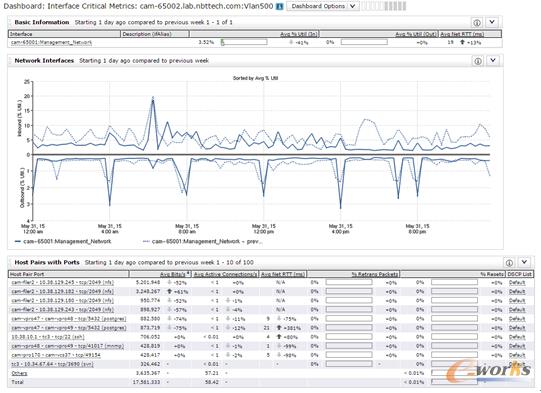
Task: Open the Others row link
Action: coord(19,373)
